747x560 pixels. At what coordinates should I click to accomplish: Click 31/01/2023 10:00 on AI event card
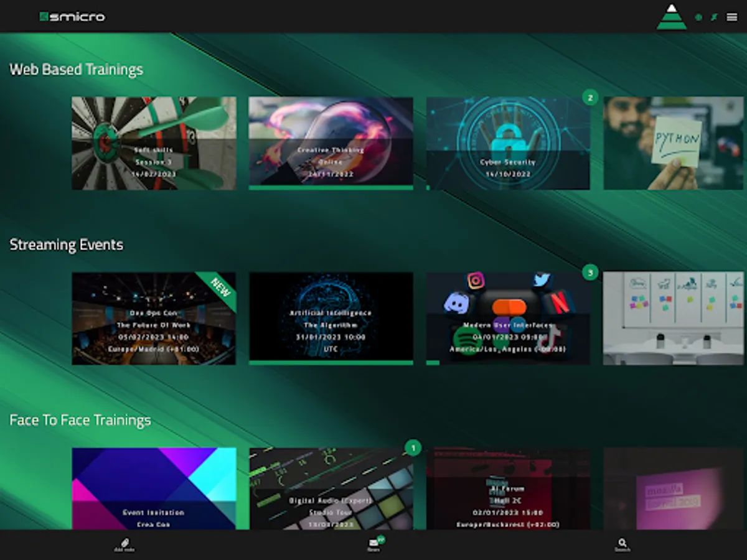[x=331, y=337]
